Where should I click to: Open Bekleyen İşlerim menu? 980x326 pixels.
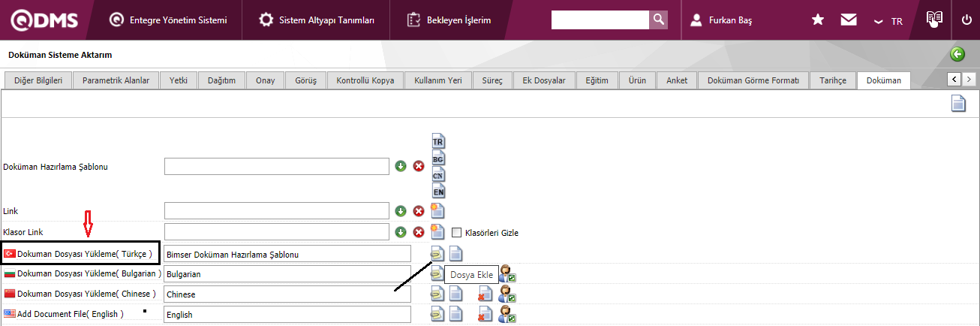click(x=449, y=20)
